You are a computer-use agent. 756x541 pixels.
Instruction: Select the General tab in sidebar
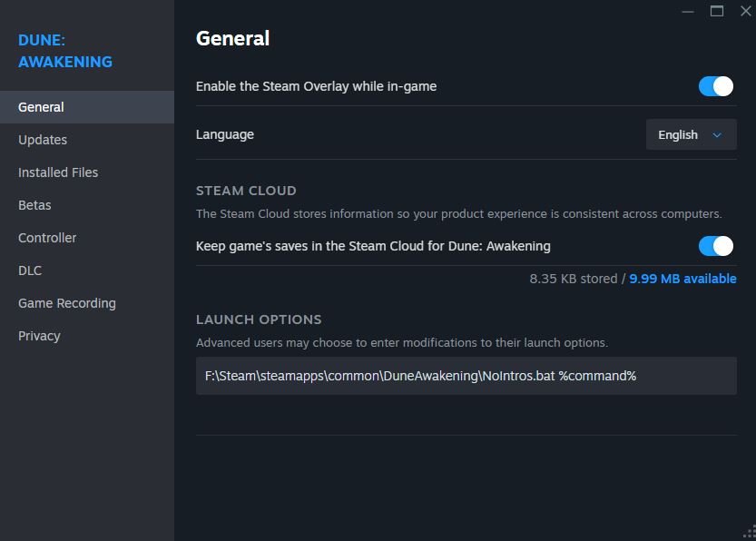87,107
